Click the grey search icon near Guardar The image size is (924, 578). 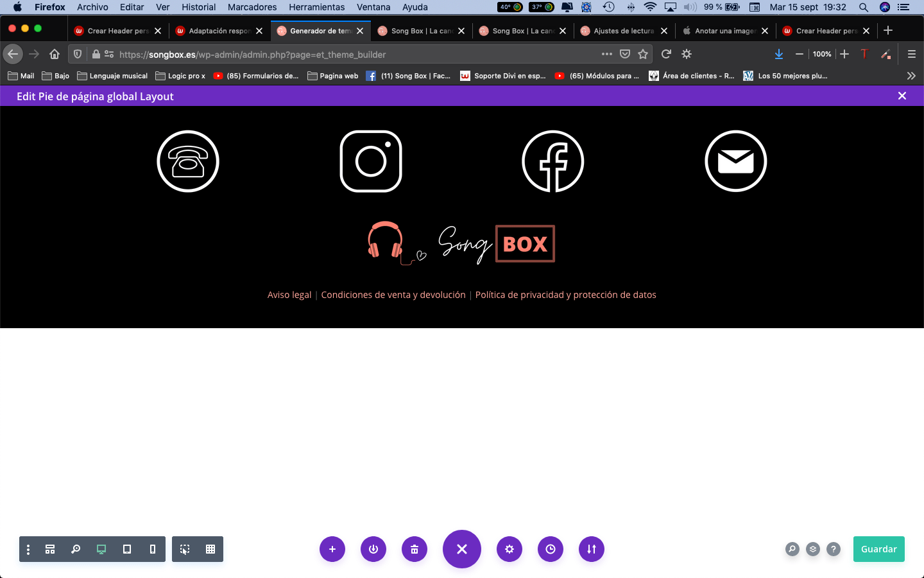tap(792, 549)
